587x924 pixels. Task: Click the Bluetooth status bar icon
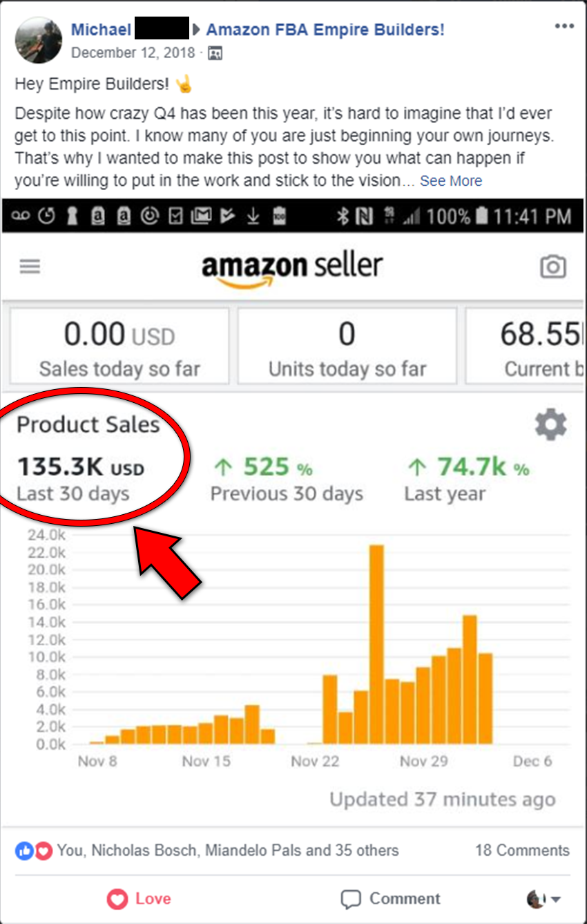tap(343, 217)
